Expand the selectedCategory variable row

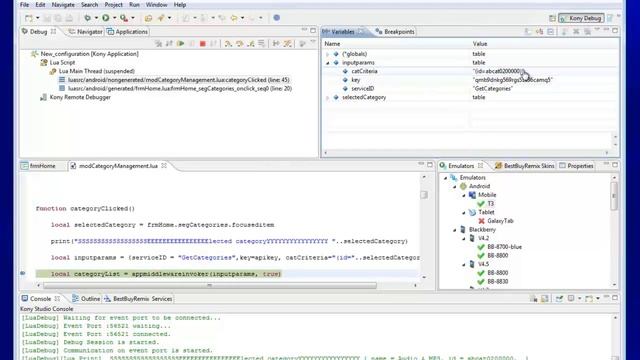pos(328,98)
